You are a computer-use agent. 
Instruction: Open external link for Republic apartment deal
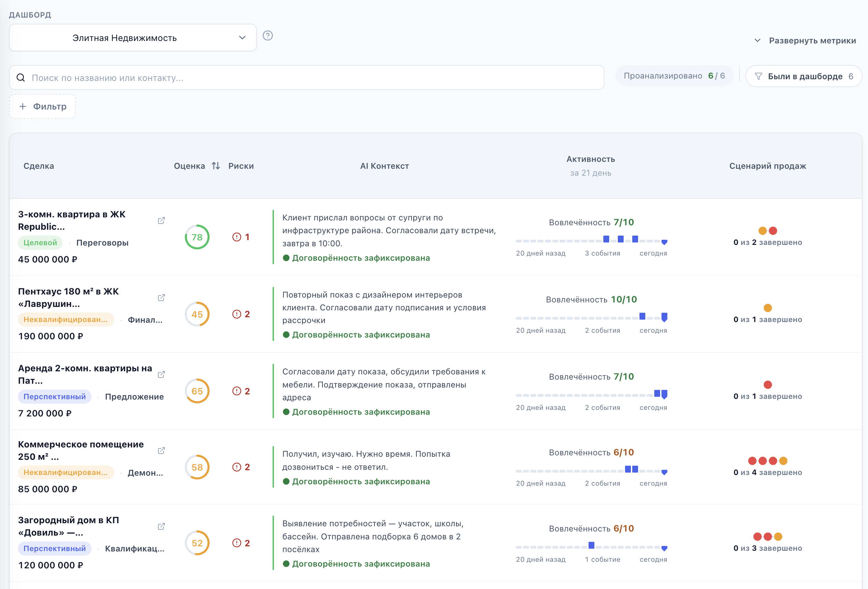[x=161, y=220]
